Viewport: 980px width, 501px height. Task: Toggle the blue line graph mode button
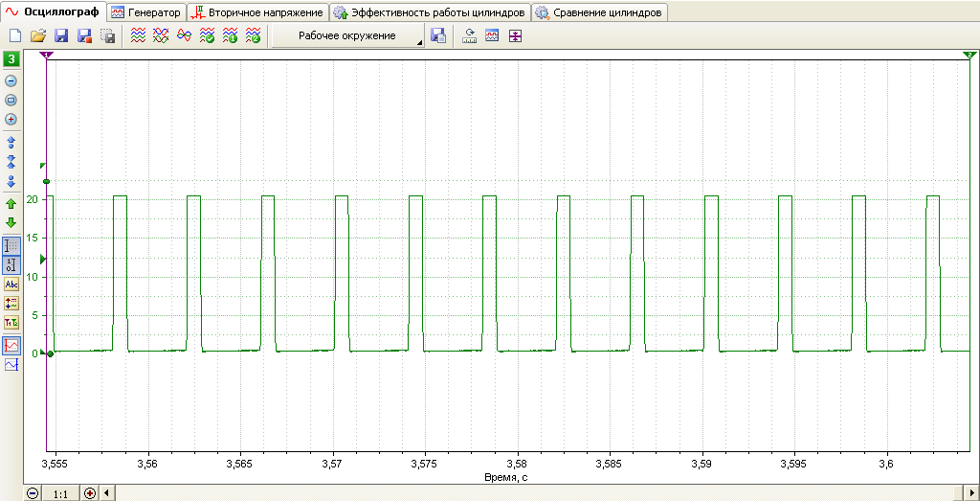click(11, 365)
